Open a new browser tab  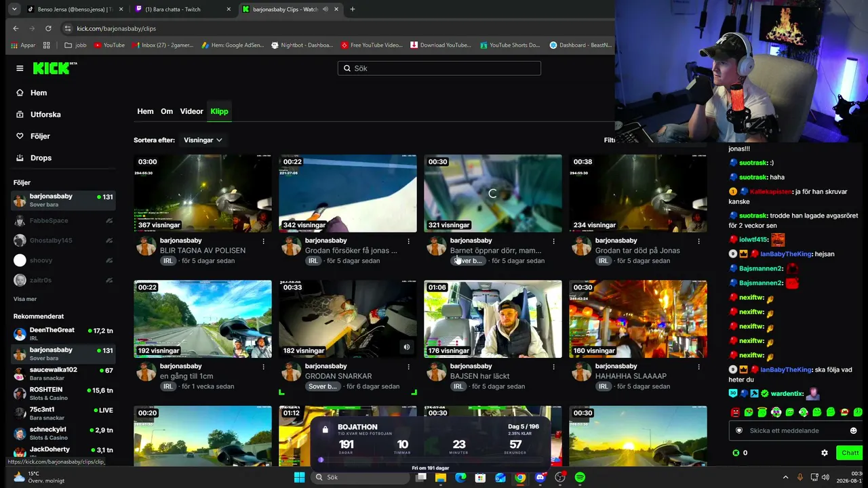tap(352, 9)
